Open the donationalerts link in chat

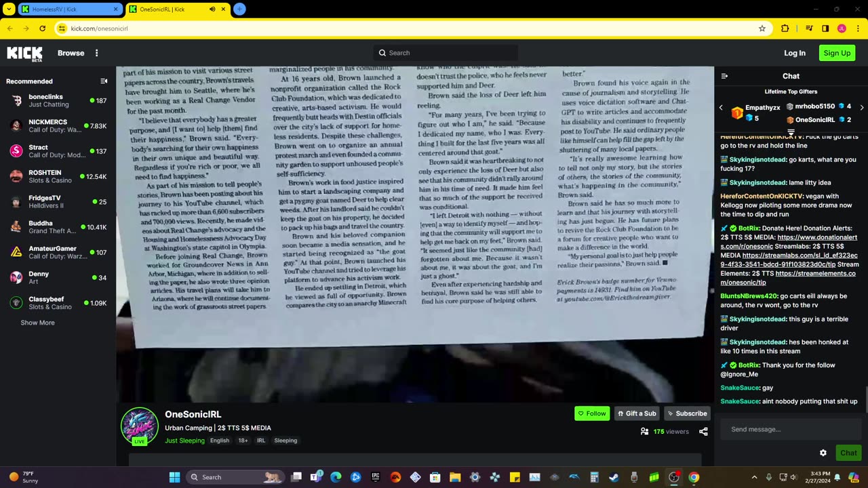(x=789, y=242)
